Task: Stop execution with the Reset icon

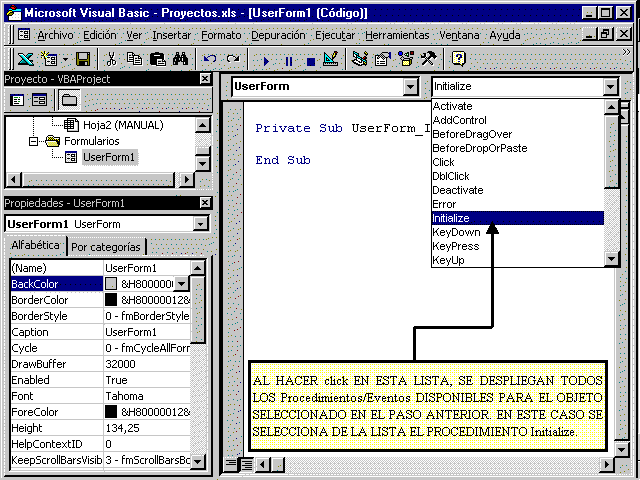Action: 311,61
